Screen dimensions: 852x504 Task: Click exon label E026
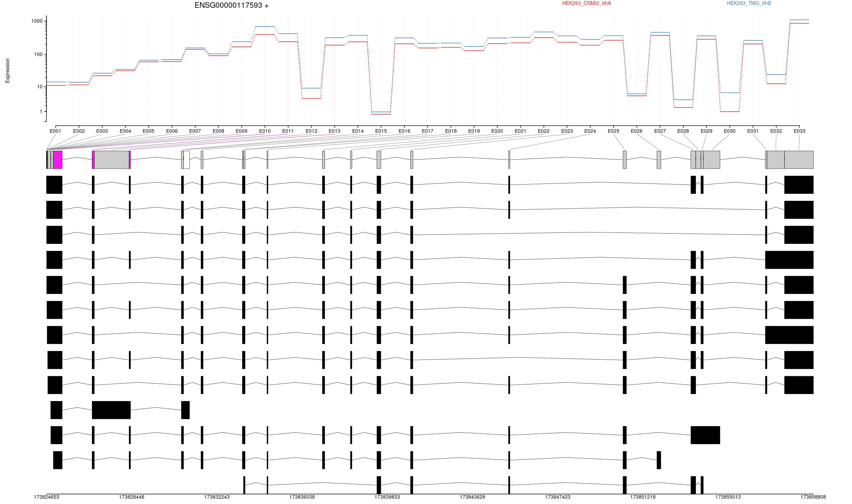click(637, 131)
